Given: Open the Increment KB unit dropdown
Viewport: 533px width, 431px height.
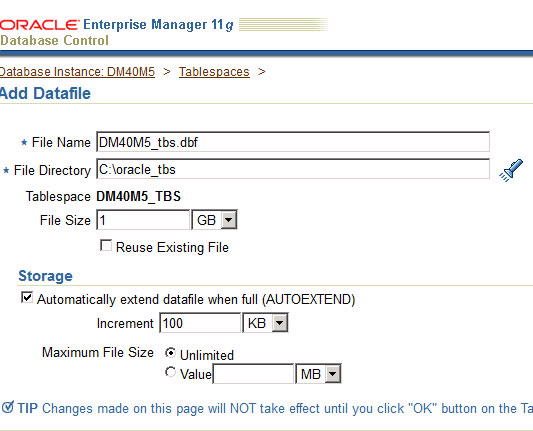Looking at the screenshot, I should 265,323.
